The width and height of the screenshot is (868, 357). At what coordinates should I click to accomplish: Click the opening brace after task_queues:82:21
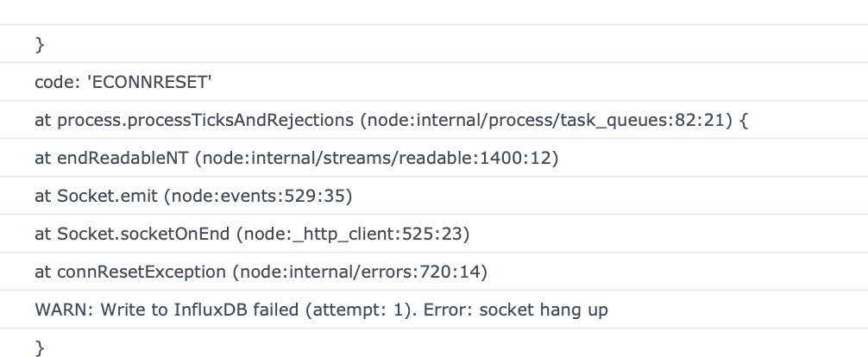pyautogui.click(x=743, y=120)
